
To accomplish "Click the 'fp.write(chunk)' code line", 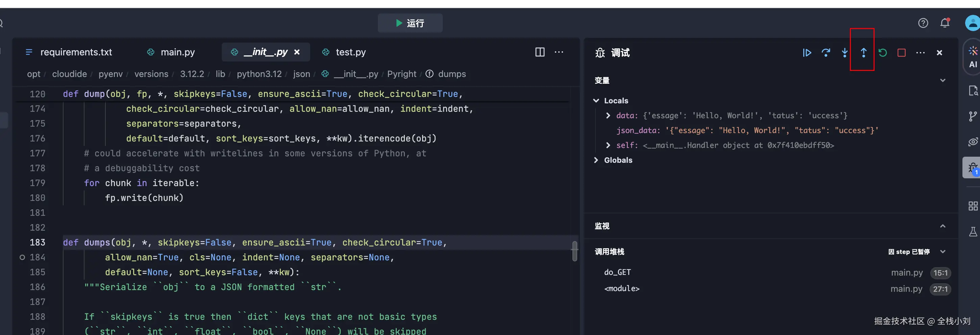I will (144, 198).
